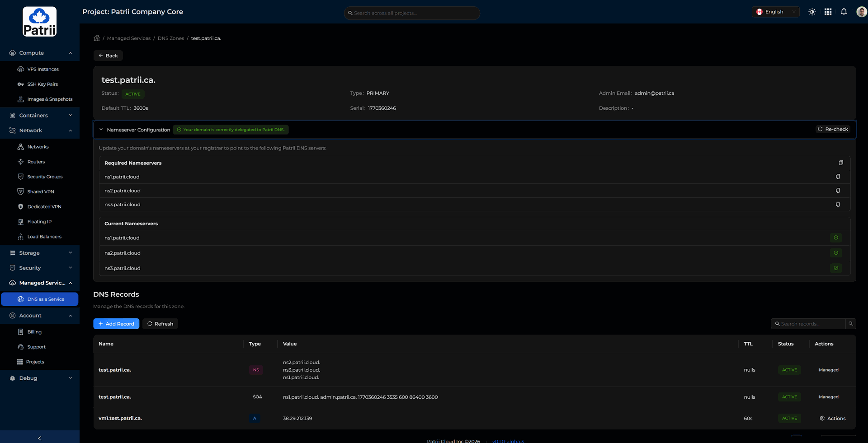This screenshot has width=868, height=443.
Task: Click the home icon in breadcrumb
Action: (97, 38)
